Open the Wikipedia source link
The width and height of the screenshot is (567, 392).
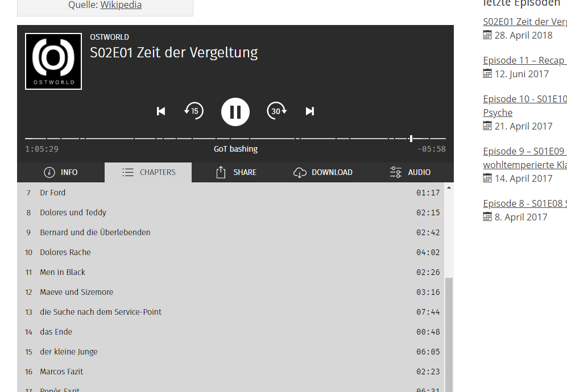121,5
